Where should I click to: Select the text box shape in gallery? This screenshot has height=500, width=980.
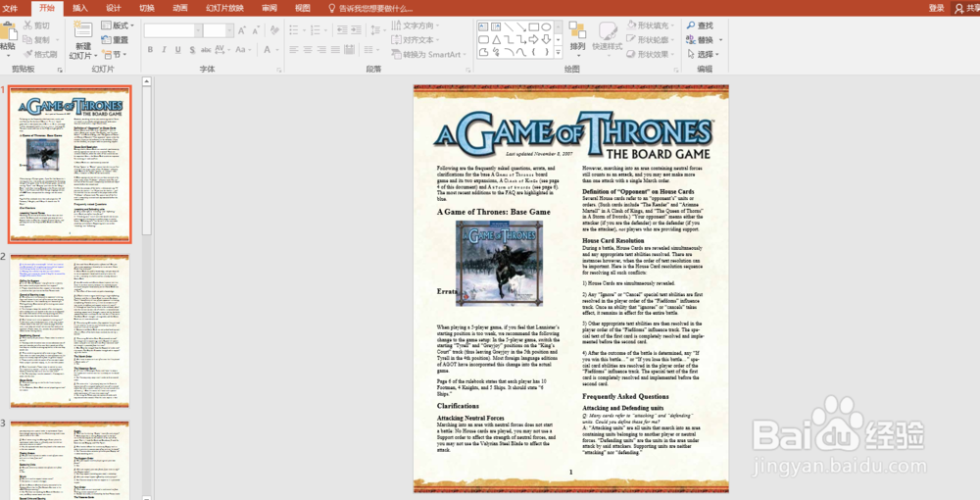click(484, 26)
